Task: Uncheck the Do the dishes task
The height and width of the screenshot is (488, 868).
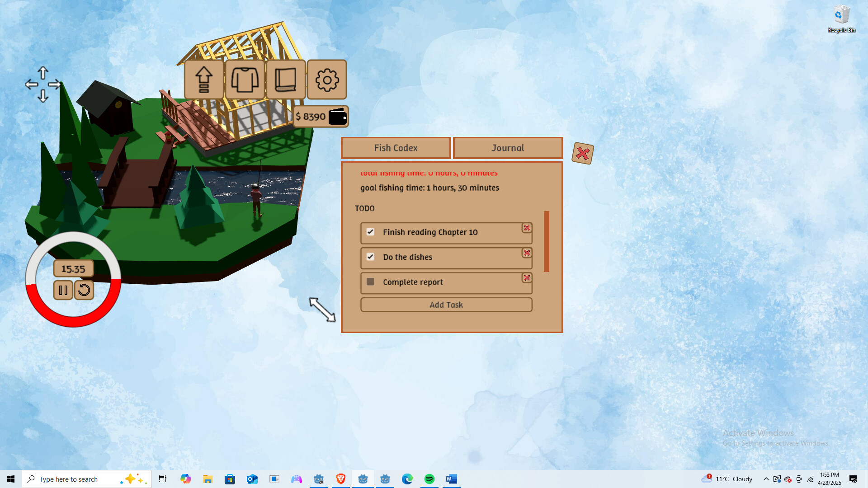Action: [x=370, y=257]
